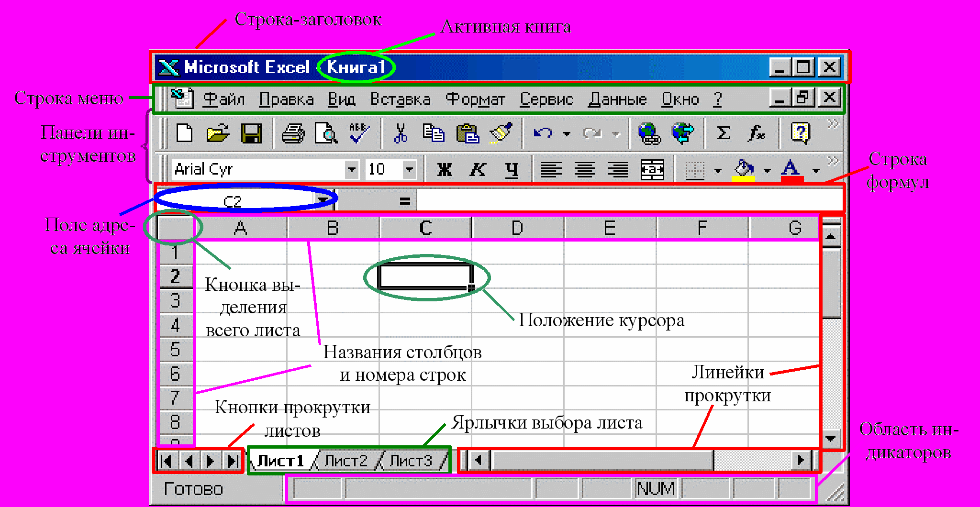
Task: Insert hyperlink globe icon
Action: 649,133
